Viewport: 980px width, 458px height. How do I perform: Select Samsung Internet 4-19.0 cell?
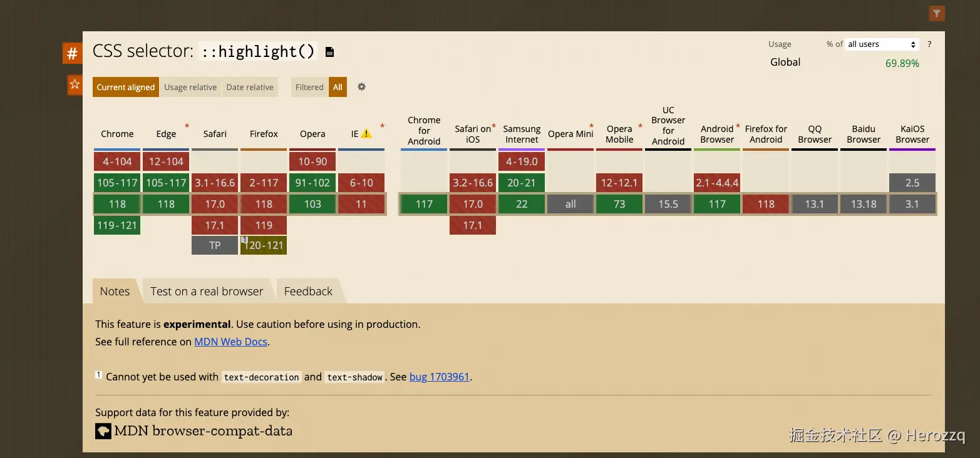pos(522,161)
